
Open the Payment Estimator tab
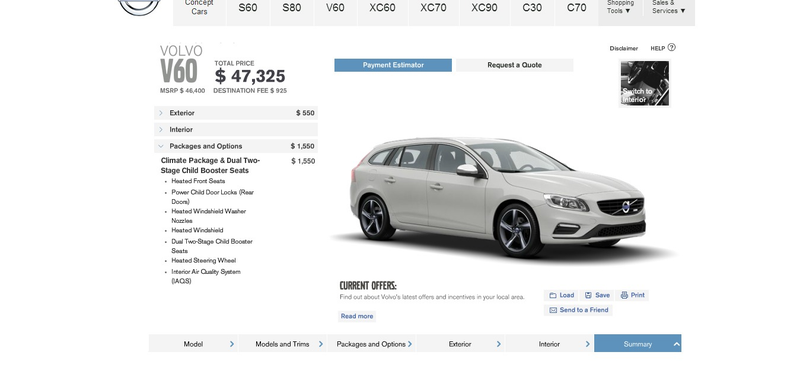tap(393, 65)
